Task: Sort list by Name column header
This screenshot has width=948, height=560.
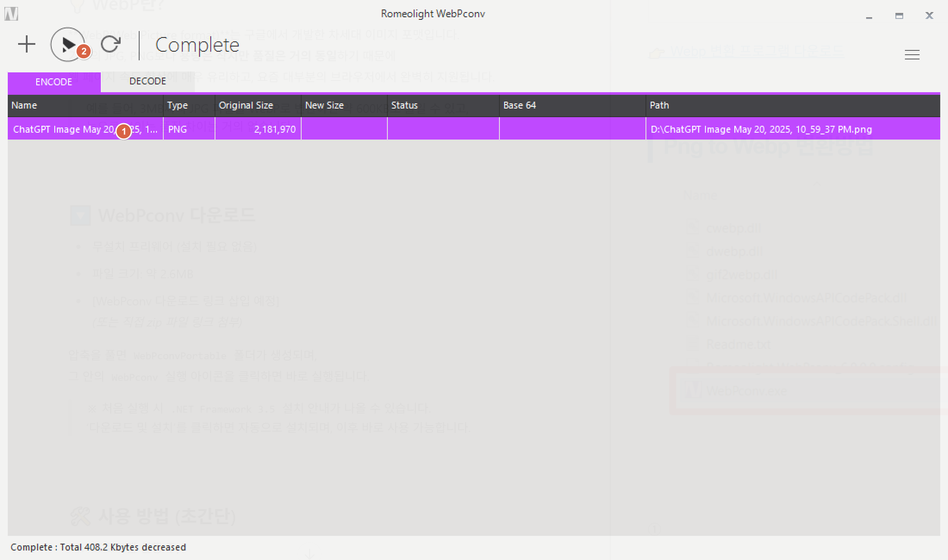Action: coord(24,106)
